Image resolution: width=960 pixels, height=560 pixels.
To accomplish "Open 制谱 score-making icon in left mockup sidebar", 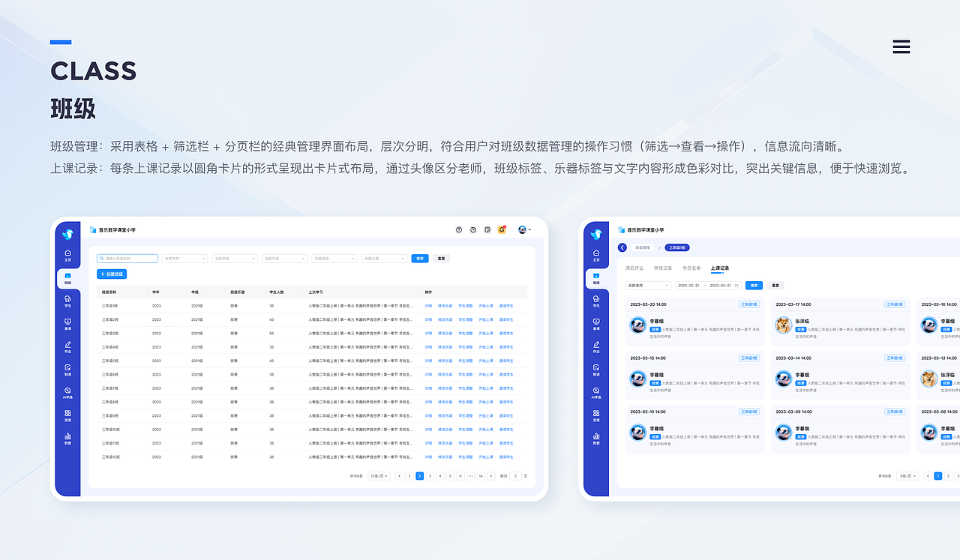I will pyautogui.click(x=68, y=370).
